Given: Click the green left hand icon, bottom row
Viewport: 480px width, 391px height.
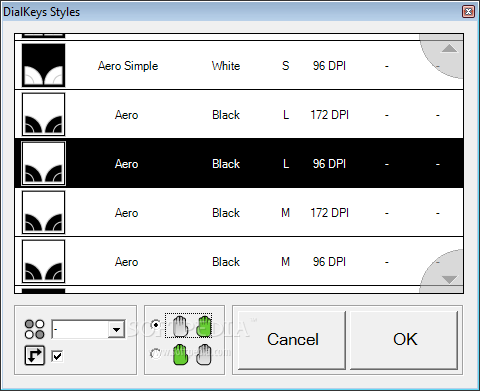Looking at the screenshot, I should (x=180, y=354).
